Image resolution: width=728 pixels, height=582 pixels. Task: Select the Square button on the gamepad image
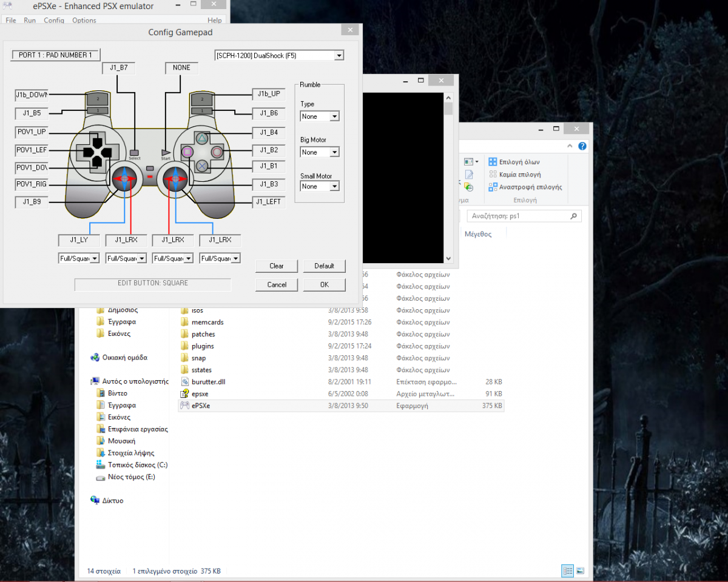point(187,152)
